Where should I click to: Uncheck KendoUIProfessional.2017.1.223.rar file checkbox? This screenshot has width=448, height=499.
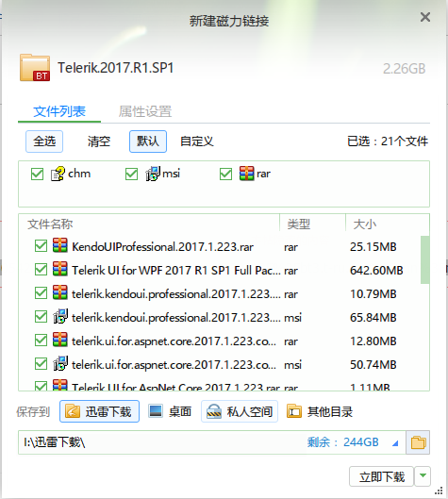[41, 246]
